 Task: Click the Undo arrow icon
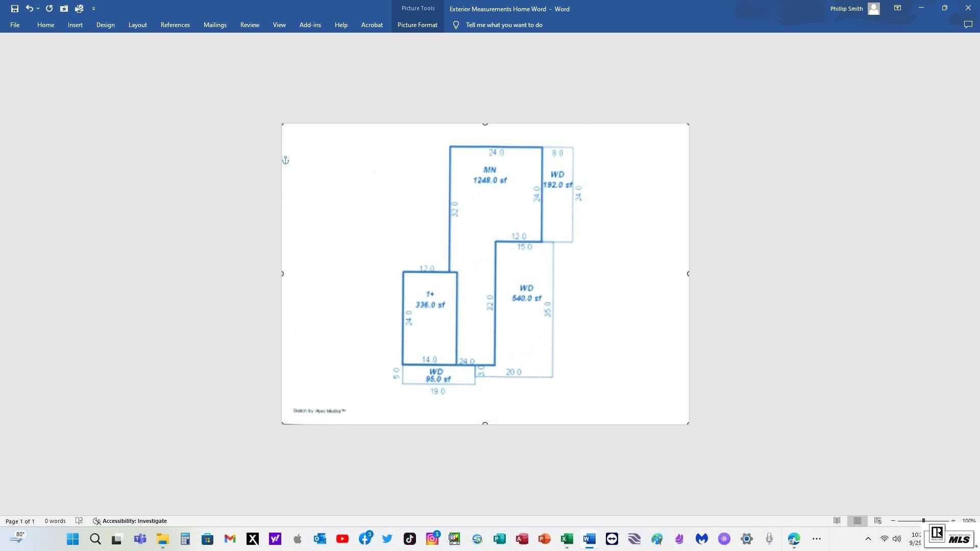(30, 9)
